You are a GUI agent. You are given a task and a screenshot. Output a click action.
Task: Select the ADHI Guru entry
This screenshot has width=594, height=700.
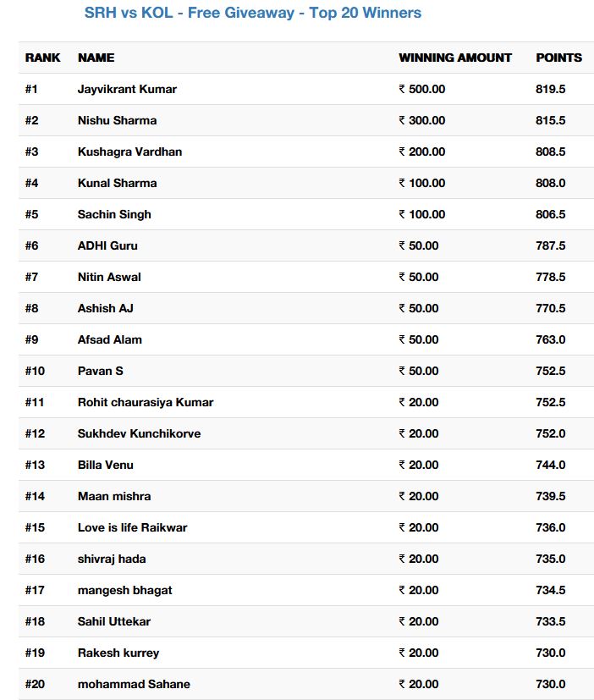click(x=107, y=245)
